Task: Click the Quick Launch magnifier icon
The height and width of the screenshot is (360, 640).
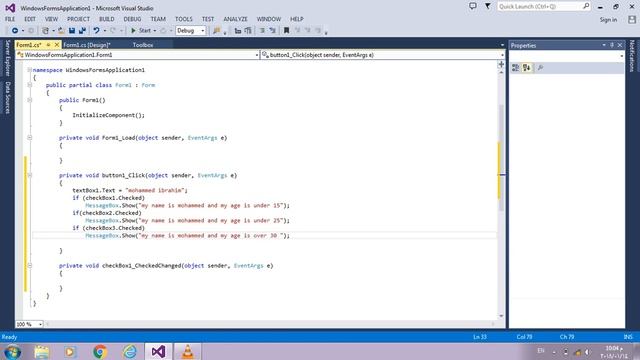Action: (x=586, y=6)
